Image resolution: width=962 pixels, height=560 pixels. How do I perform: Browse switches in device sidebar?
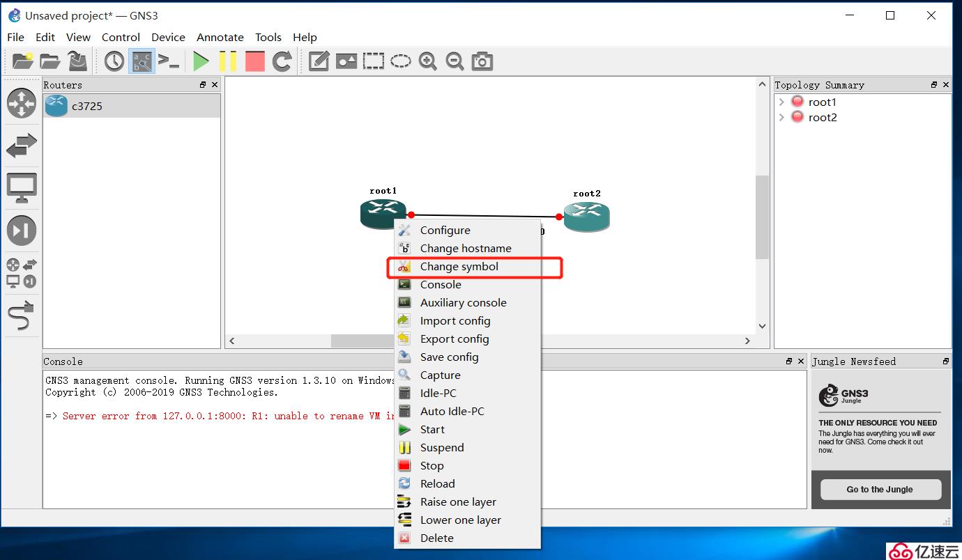(22, 146)
